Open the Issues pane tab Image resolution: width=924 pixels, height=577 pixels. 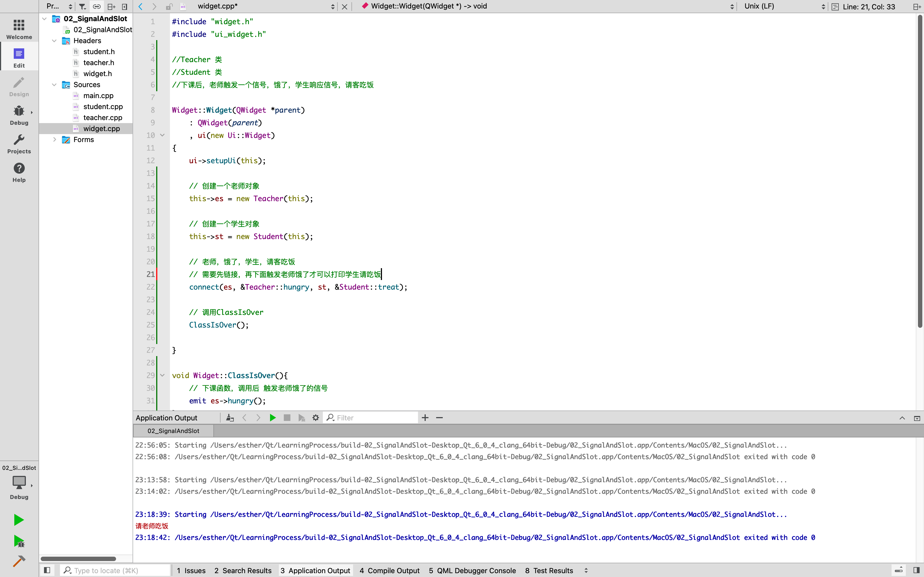pos(191,570)
